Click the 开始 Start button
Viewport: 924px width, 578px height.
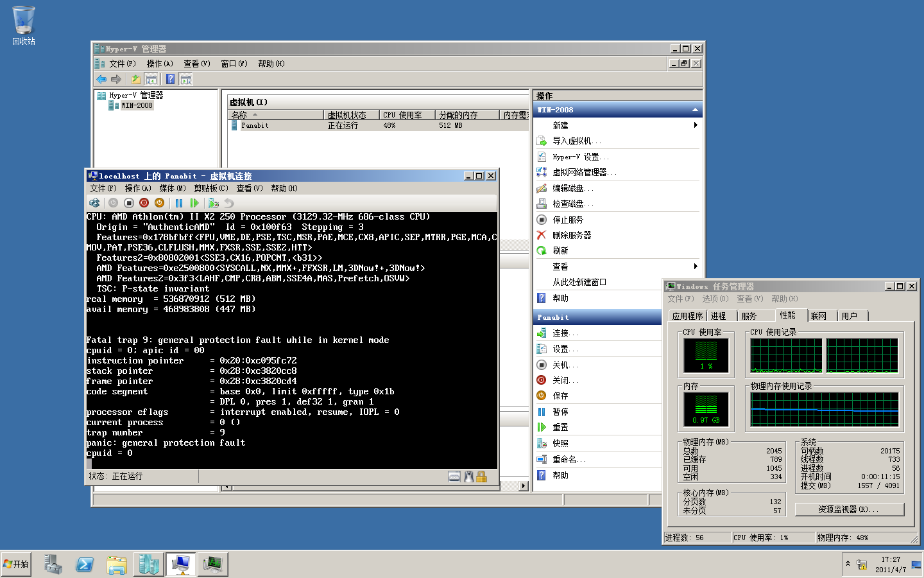click(x=16, y=564)
